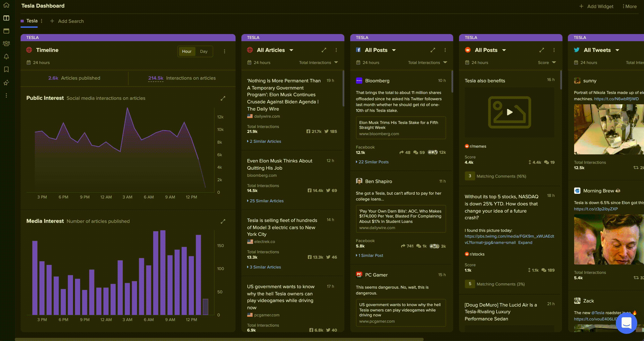The height and width of the screenshot is (341, 644).
Task: Expand the Public Interest chart fullscreen
Action: [x=223, y=98]
